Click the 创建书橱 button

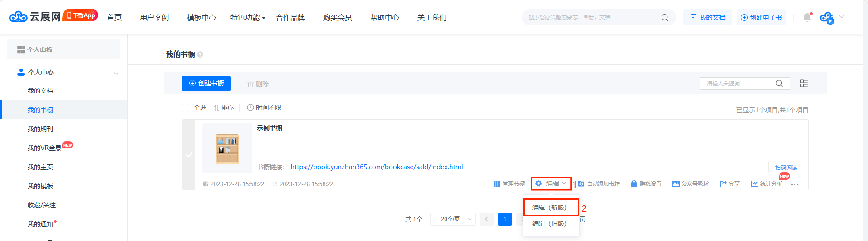coord(206,84)
